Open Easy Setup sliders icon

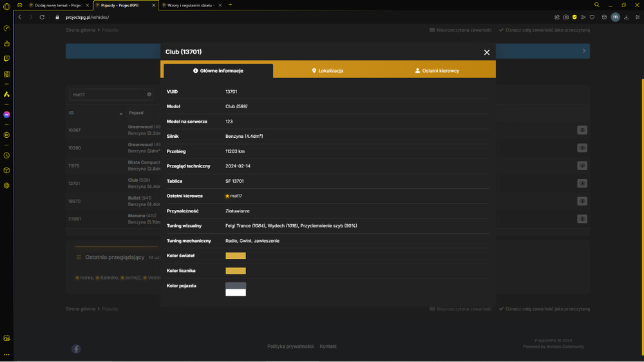[x=638, y=17]
